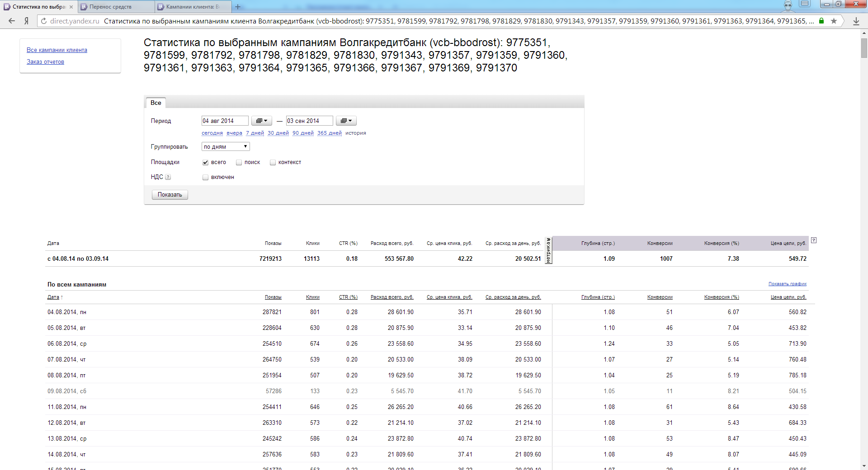Image resolution: width=868 pixels, height=470 pixels.
Task: Select the '14.08.2014, чт' date cell
Action: [66, 455]
